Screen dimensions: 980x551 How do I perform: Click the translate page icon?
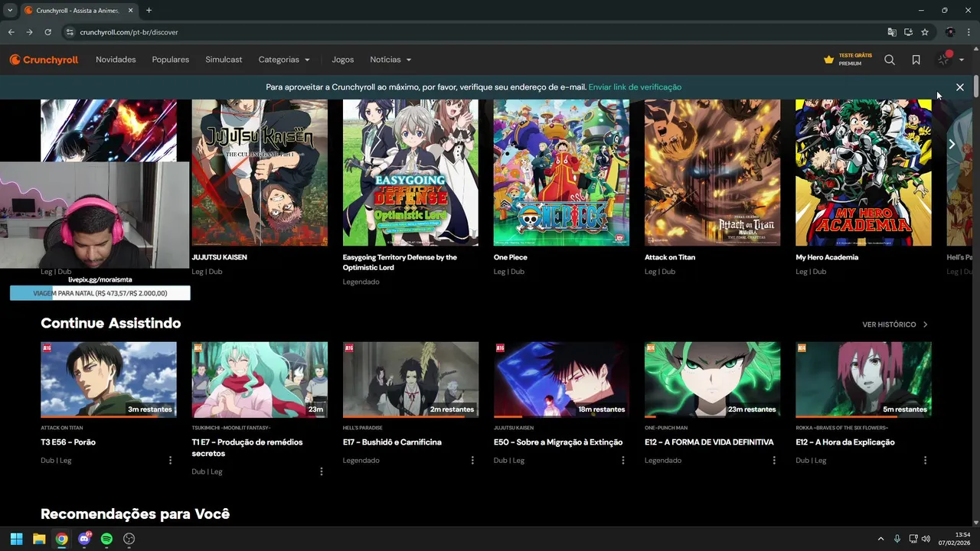[892, 32]
